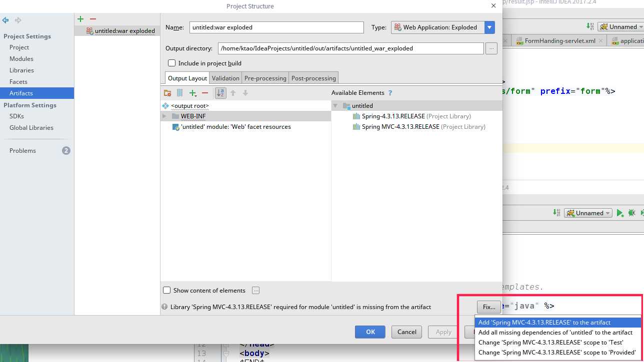
Task: Select Libraries in Project Settings
Action: [21, 70]
